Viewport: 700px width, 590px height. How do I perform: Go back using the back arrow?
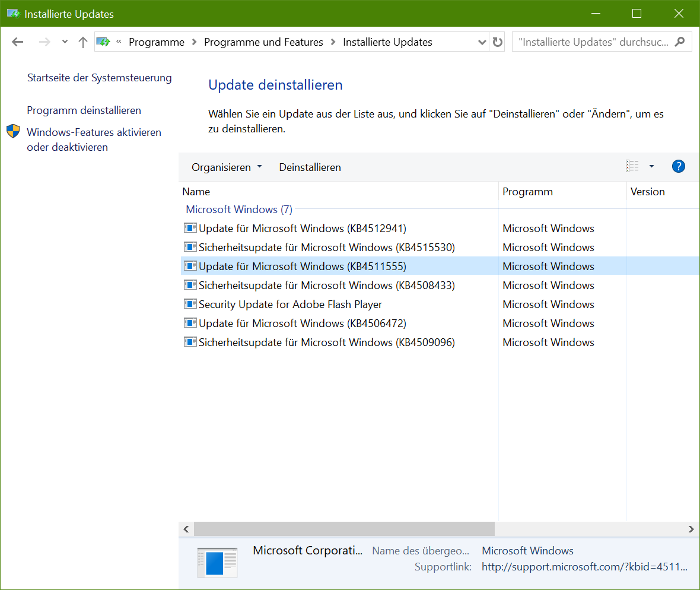coord(17,42)
